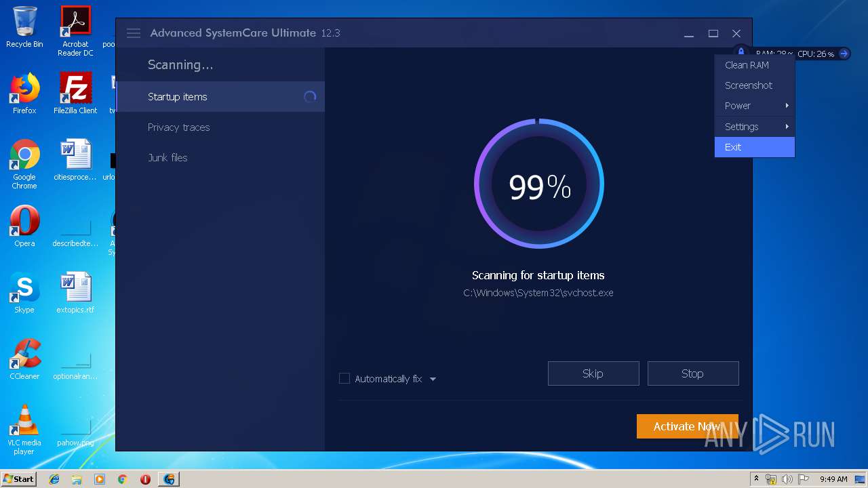
Task: Open the media player taskbar icon
Action: point(100,479)
